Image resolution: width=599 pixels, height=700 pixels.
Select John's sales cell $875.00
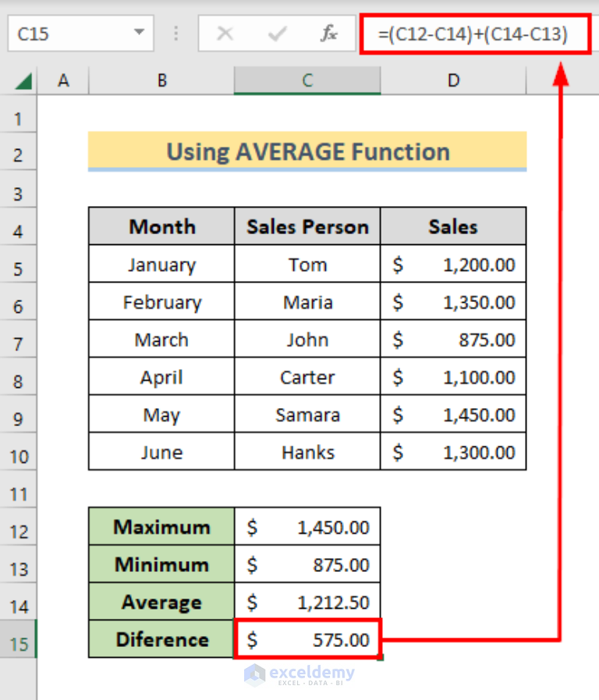tap(453, 339)
